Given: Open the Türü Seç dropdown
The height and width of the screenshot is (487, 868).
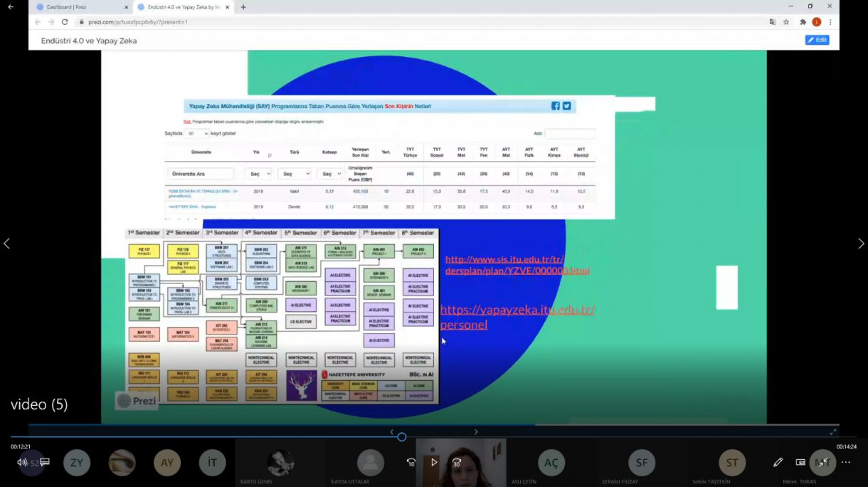Looking at the screenshot, I should click(x=294, y=174).
